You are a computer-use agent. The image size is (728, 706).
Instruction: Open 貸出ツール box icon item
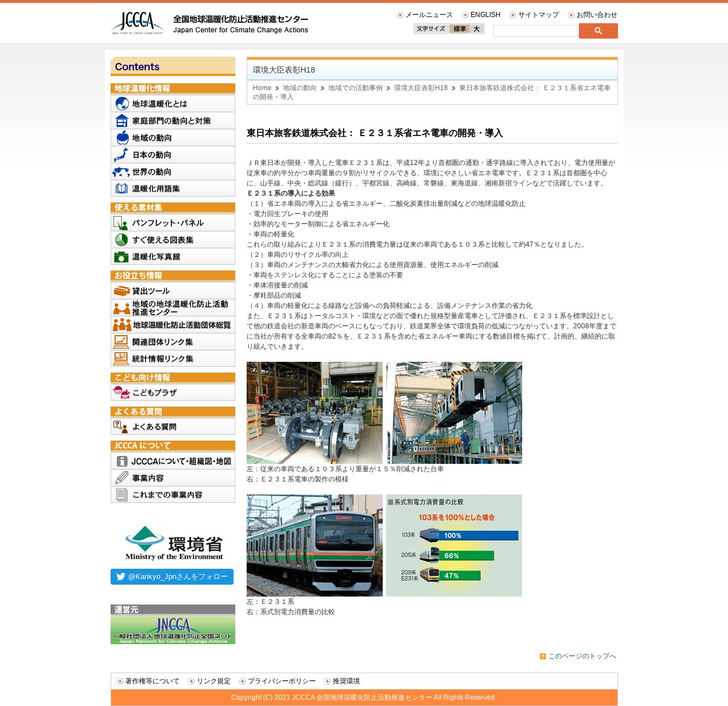click(x=173, y=291)
